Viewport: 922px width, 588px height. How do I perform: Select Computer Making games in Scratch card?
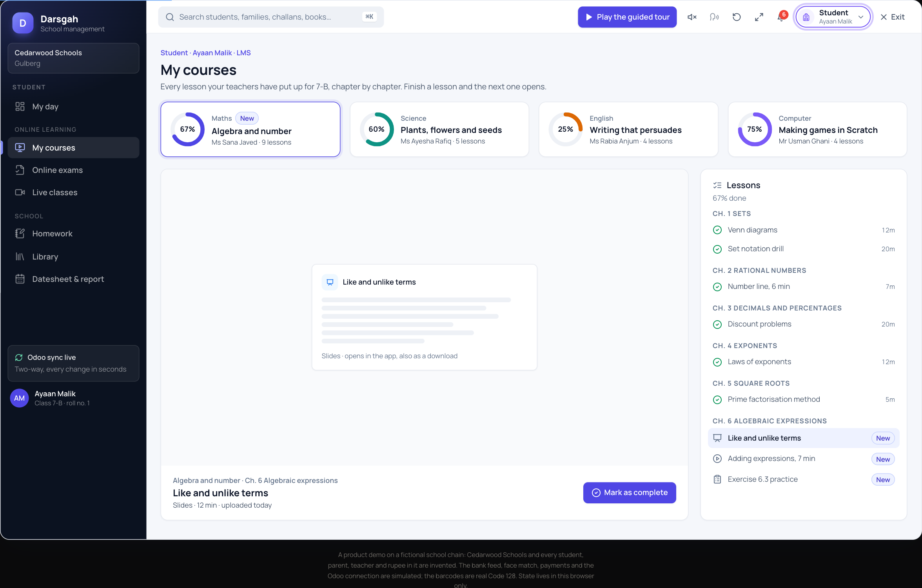pyautogui.click(x=817, y=129)
